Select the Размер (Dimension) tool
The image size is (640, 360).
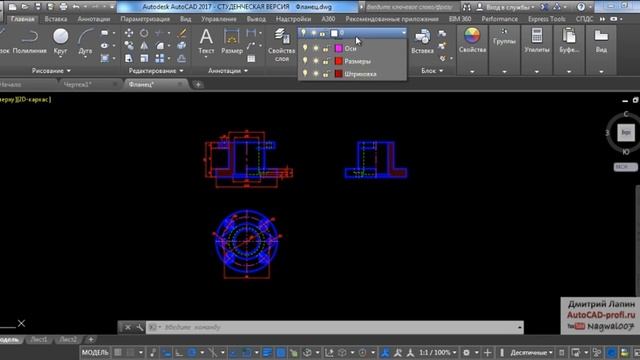[x=231, y=41]
